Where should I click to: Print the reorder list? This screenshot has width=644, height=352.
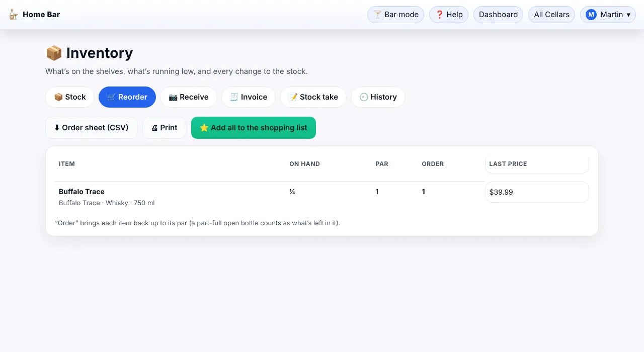click(x=164, y=128)
